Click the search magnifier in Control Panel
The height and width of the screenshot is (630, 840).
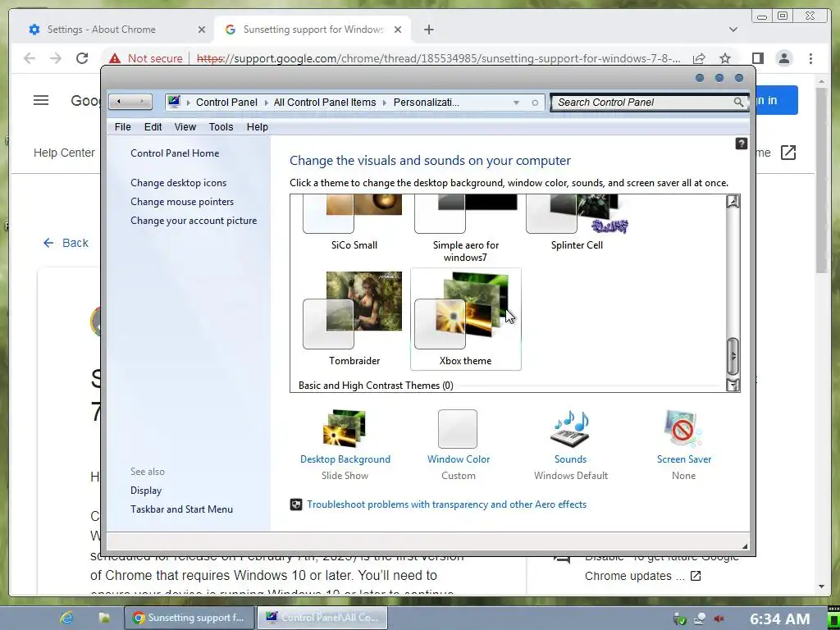[x=738, y=103]
